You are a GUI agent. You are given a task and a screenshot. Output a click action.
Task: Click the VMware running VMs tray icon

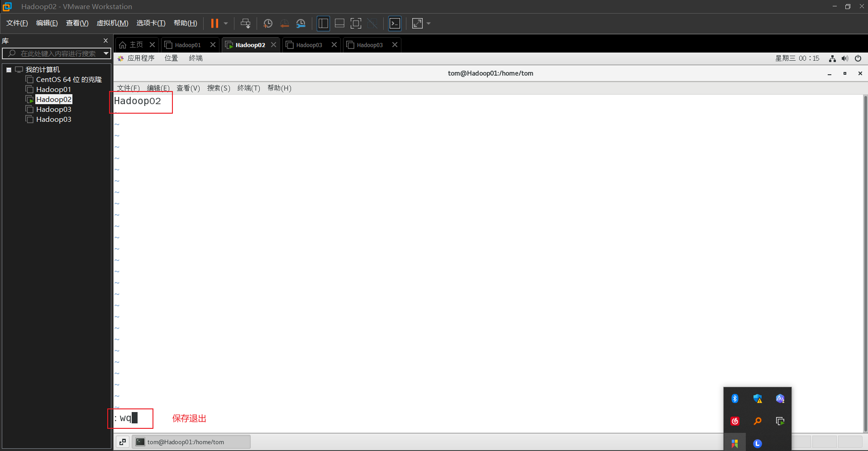tap(780, 421)
